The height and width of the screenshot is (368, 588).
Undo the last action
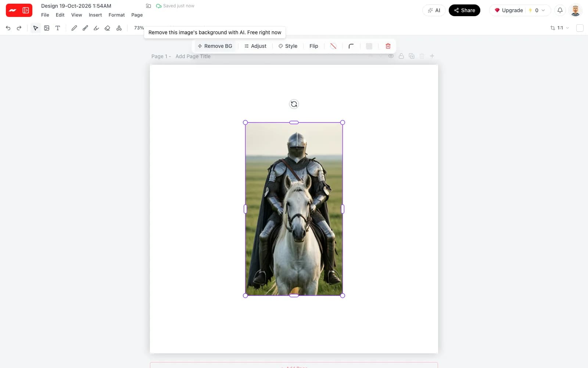click(x=8, y=28)
